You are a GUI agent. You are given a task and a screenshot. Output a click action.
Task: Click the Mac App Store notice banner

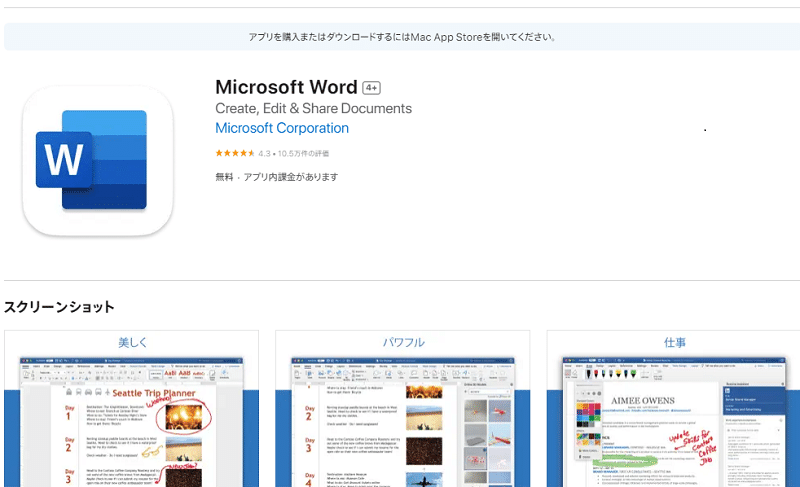(x=402, y=37)
